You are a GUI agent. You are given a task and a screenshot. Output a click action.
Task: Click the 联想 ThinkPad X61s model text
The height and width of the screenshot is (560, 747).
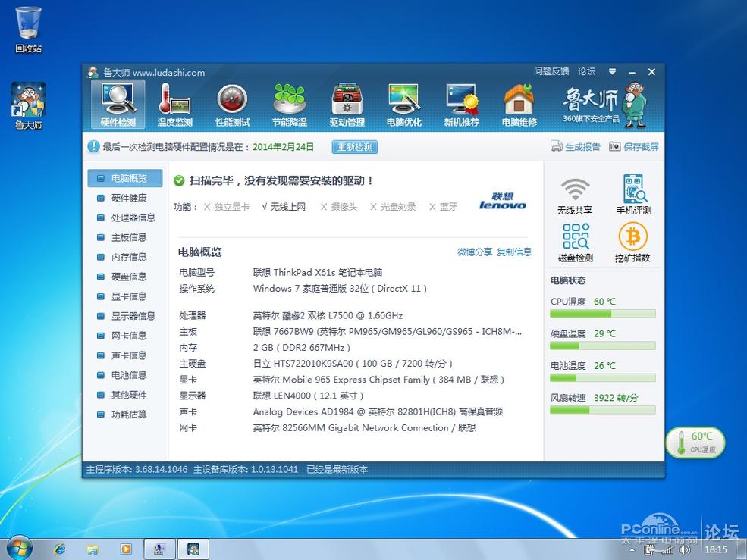[318, 272]
